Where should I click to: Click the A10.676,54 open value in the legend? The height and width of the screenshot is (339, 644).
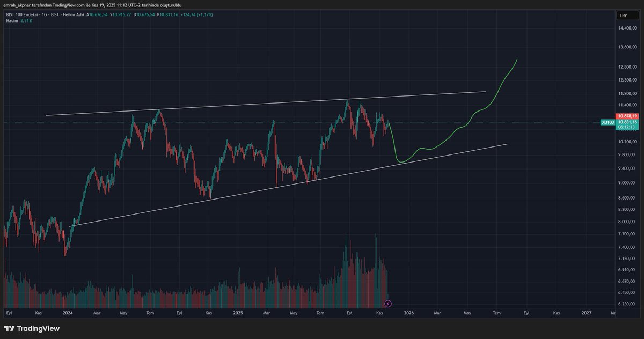(x=97, y=14)
